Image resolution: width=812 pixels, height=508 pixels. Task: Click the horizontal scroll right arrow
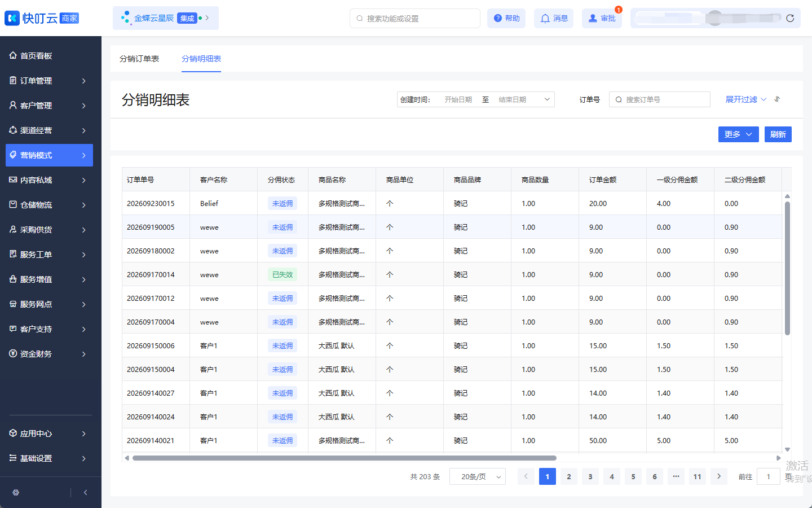click(779, 458)
